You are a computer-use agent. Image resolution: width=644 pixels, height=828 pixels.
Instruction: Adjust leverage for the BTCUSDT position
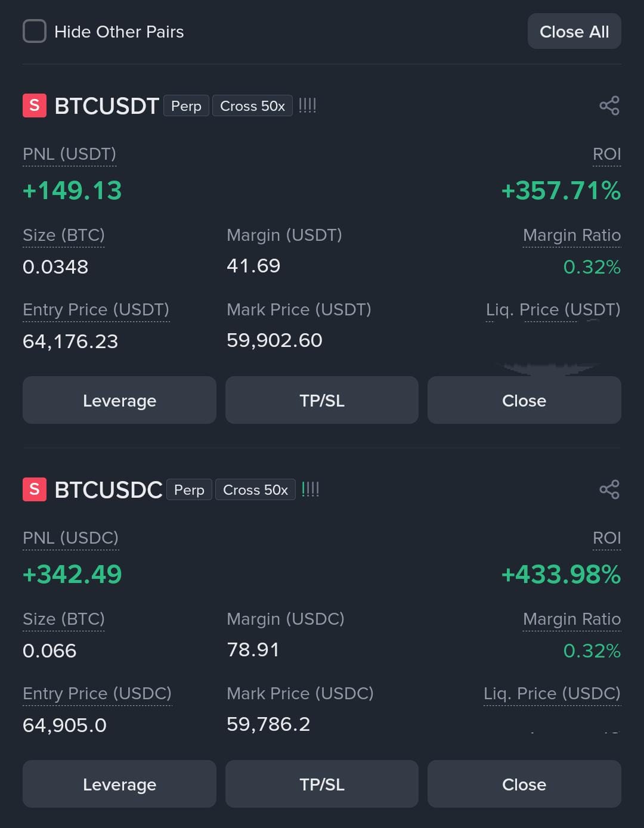coord(119,400)
